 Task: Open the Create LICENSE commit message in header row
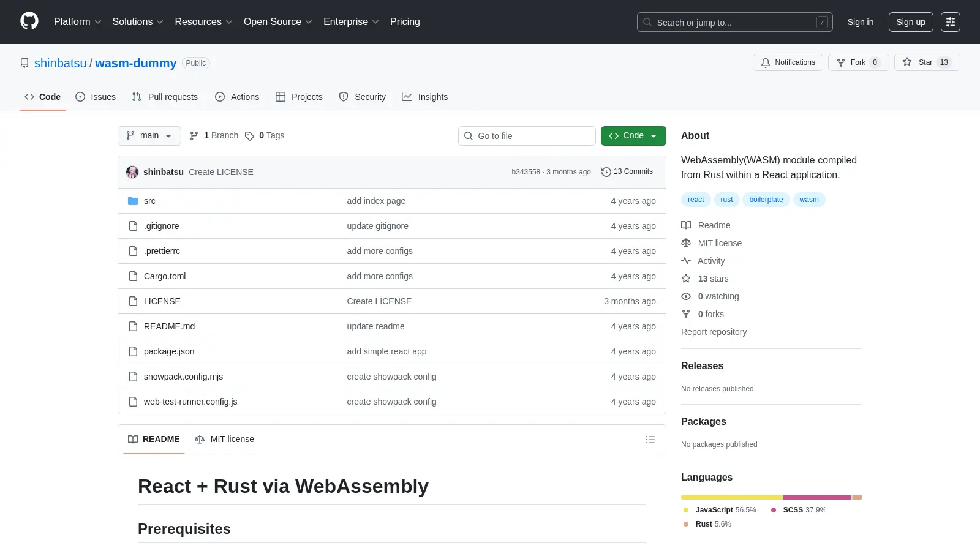point(221,172)
